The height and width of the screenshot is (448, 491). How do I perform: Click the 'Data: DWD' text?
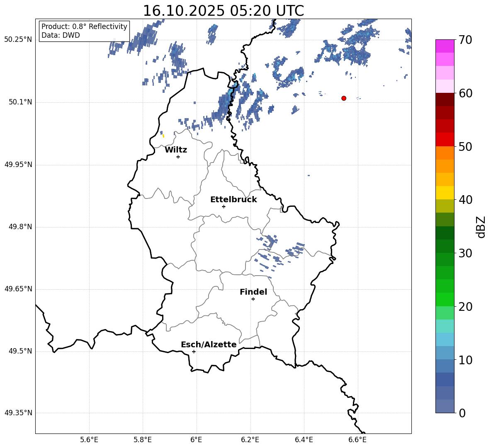point(61,35)
